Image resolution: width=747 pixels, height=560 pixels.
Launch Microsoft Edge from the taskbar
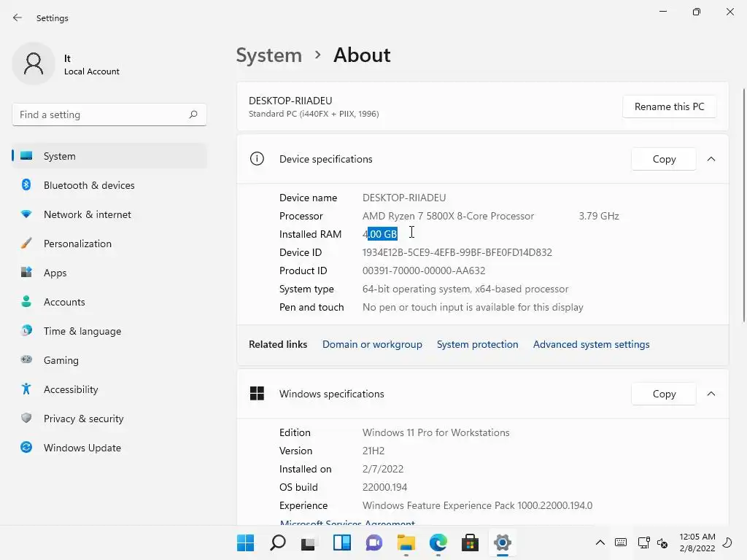438,542
